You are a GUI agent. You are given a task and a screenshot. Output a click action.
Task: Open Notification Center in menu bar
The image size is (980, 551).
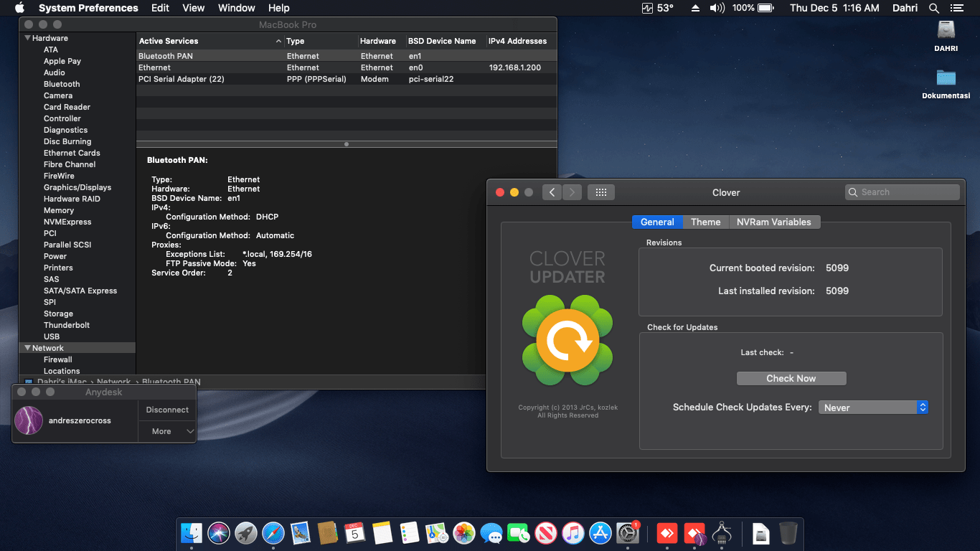click(x=956, y=8)
